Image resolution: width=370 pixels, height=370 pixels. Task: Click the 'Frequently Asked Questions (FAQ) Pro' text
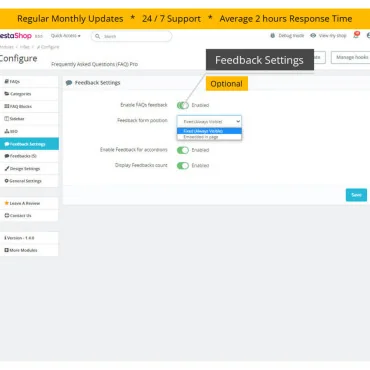click(x=94, y=64)
